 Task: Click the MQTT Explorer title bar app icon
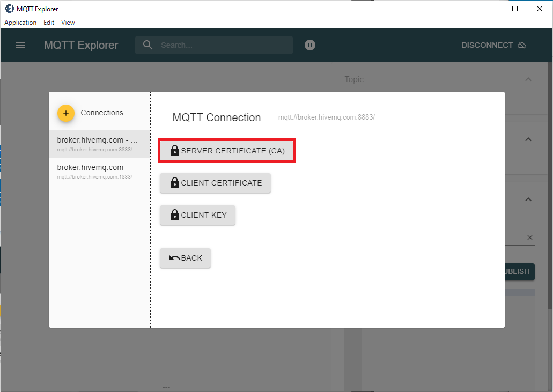click(x=9, y=9)
